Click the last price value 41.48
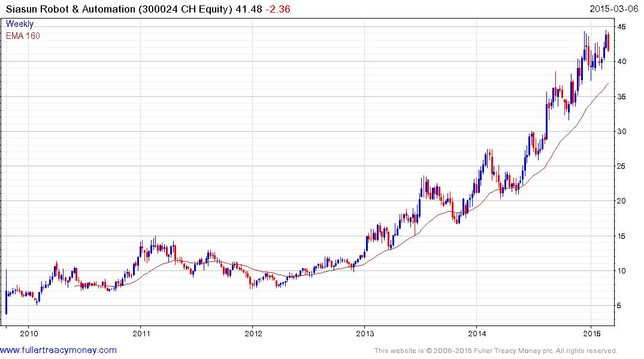The image size is (644, 359). pos(249,9)
